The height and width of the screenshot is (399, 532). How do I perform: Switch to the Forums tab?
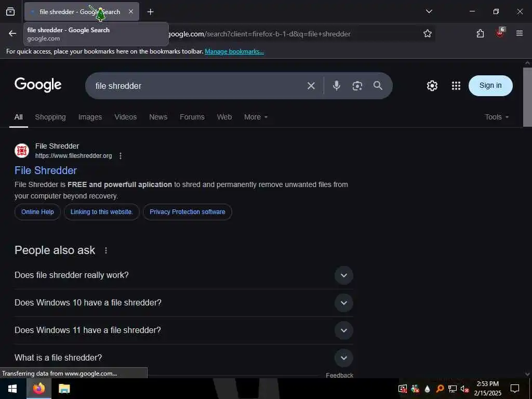coord(192,117)
